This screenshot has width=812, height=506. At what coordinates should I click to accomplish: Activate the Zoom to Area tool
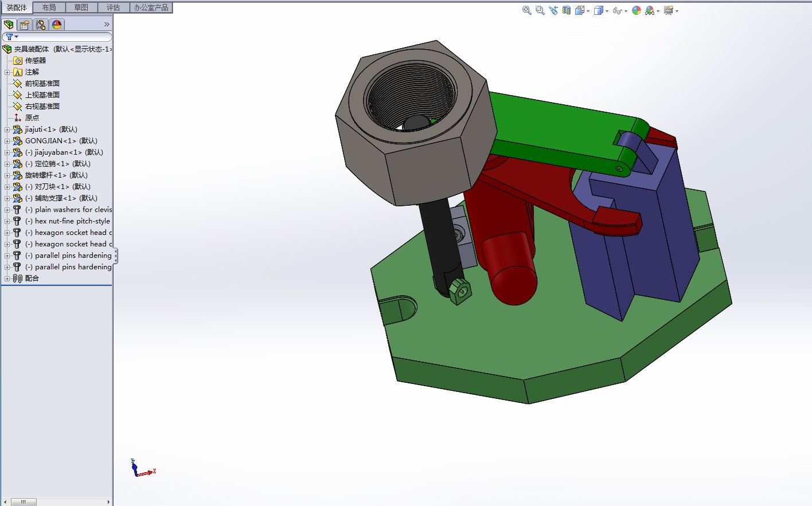(x=540, y=10)
